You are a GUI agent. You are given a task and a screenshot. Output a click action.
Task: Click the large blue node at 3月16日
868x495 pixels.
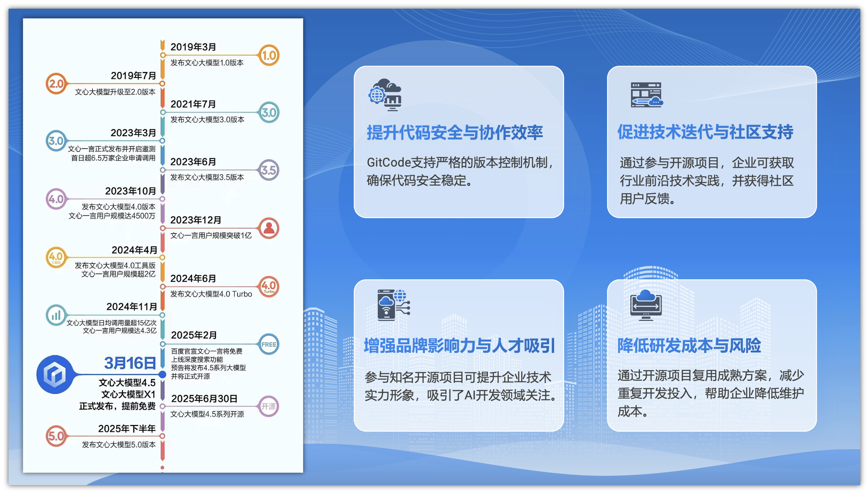[162, 375]
